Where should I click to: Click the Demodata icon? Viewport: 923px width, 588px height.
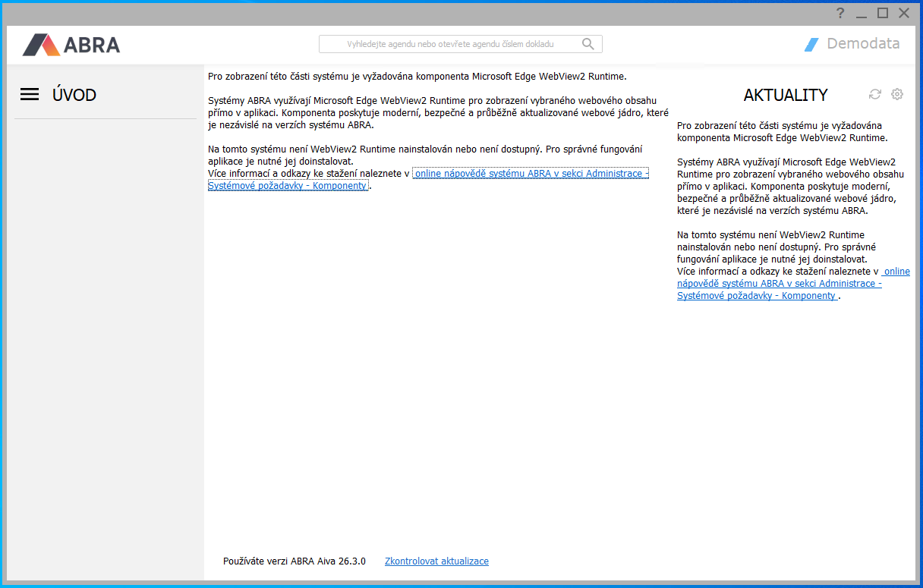click(811, 44)
